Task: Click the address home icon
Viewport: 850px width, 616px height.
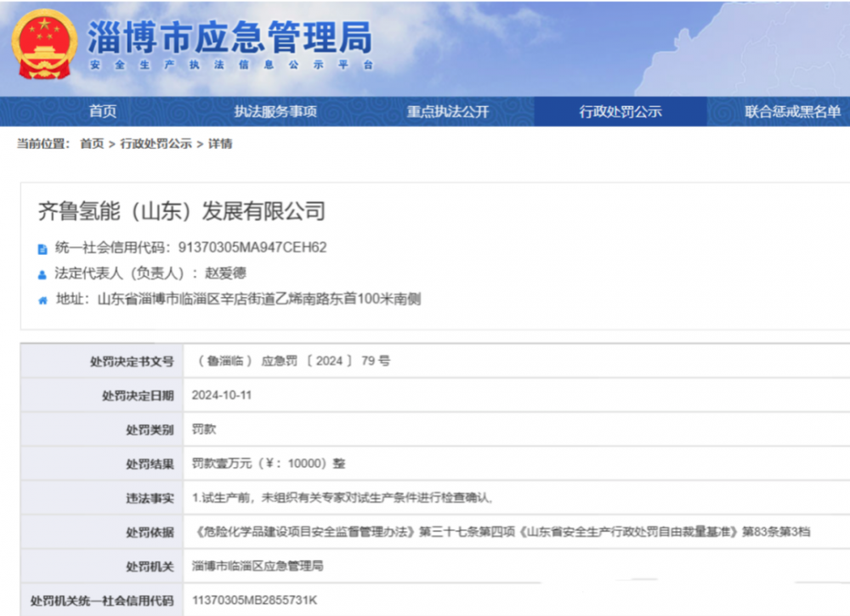Action: tap(42, 301)
